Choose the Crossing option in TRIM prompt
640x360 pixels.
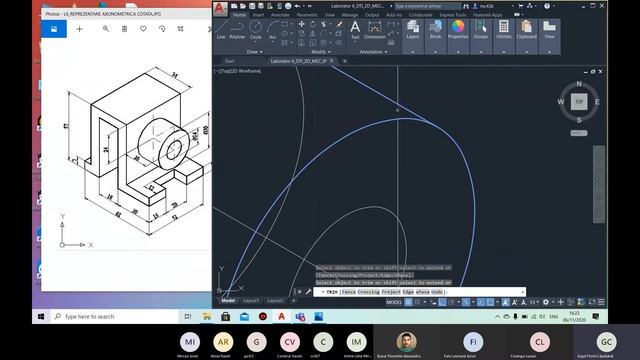(x=369, y=292)
